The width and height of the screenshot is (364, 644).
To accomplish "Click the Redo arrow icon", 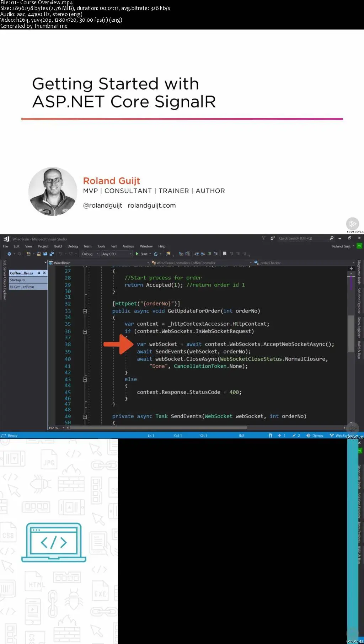I will tap(71, 254).
